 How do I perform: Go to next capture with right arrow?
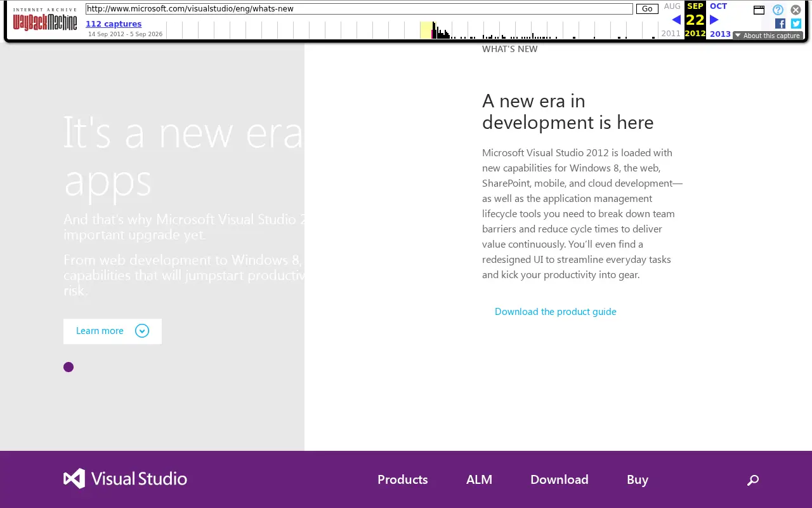pos(714,20)
